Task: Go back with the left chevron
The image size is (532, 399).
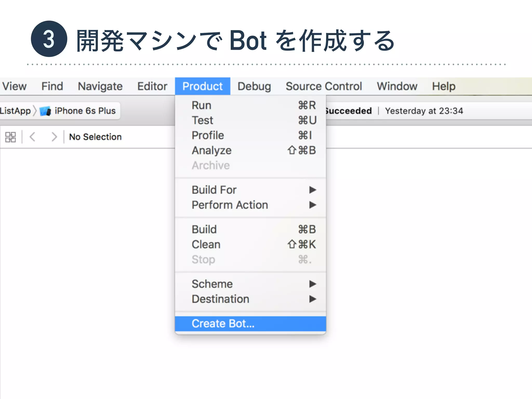Action: click(32, 137)
